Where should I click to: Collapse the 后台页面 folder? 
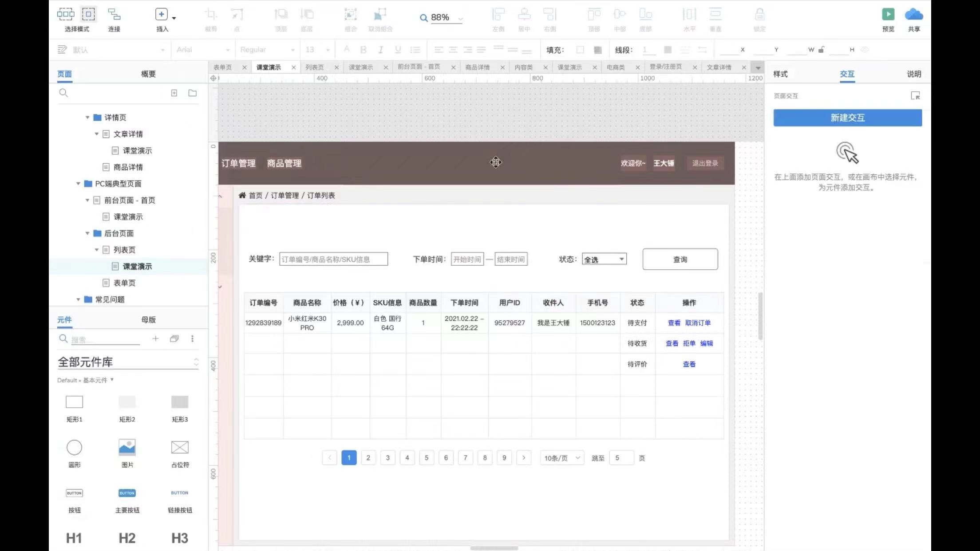coord(87,233)
